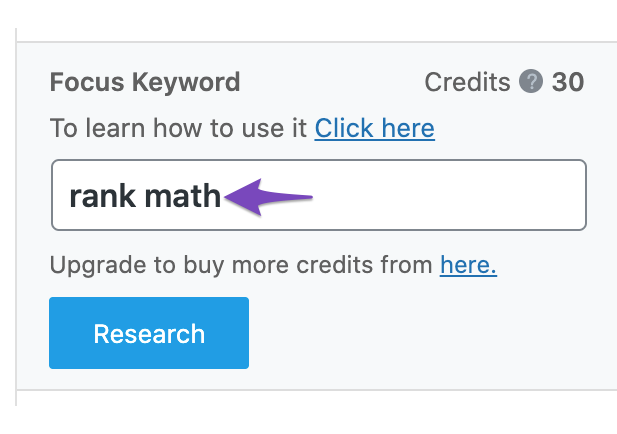
Task: Open the 'Click here' tutorial link
Action: (x=375, y=128)
